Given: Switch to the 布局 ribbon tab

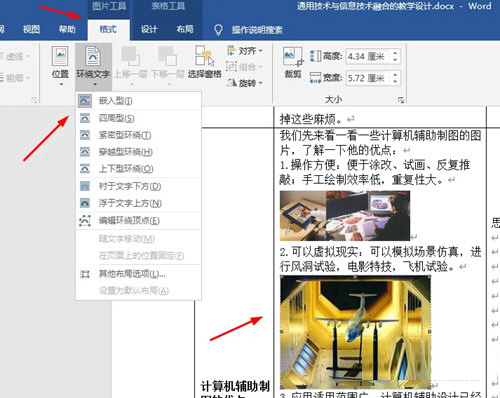Looking at the screenshot, I should [x=185, y=29].
